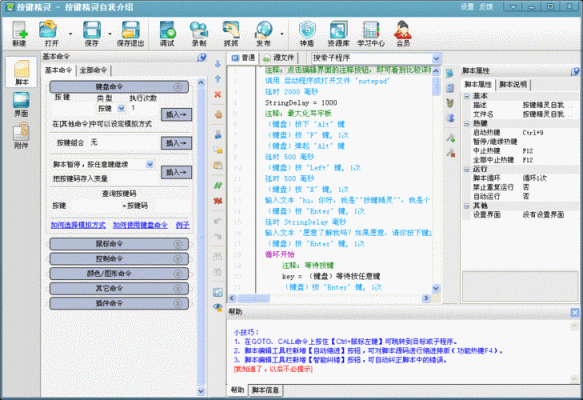Switch to the 全部命令 tab
The width and height of the screenshot is (583, 400).
click(93, 70)
